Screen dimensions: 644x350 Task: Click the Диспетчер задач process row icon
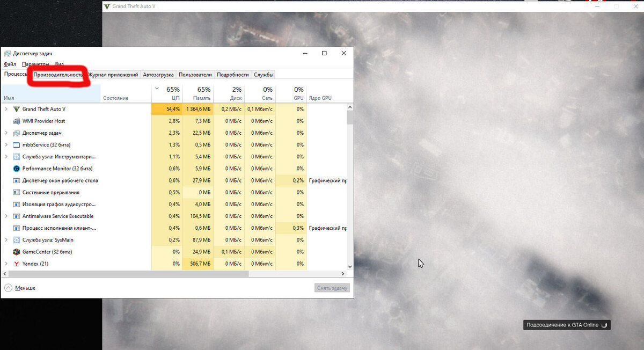(x=17, y=133)
